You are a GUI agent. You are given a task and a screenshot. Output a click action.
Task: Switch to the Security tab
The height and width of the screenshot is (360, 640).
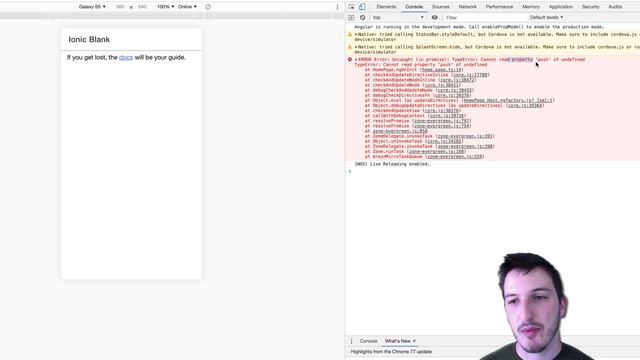click(590, 7)
